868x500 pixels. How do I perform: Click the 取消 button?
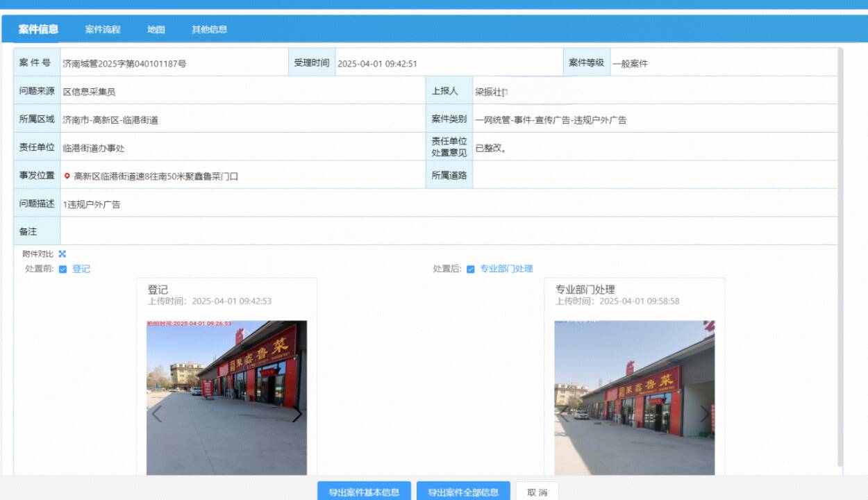coord(537,492)
